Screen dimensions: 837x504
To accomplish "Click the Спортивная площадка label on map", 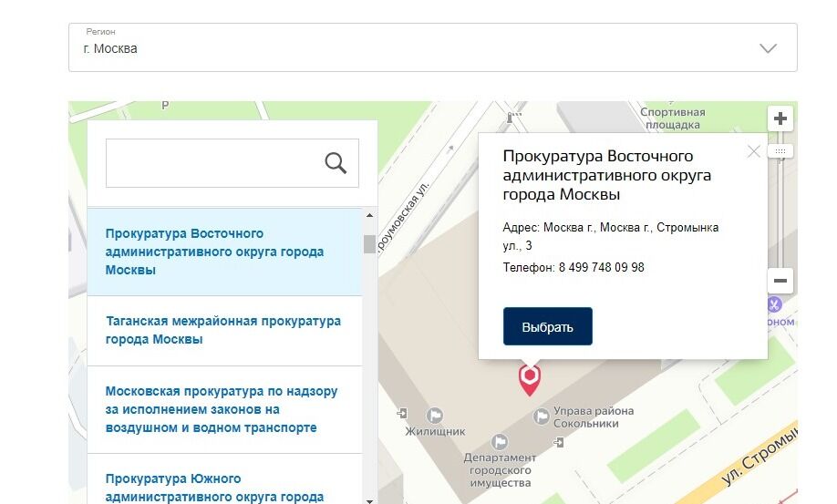I will (673, 118).
